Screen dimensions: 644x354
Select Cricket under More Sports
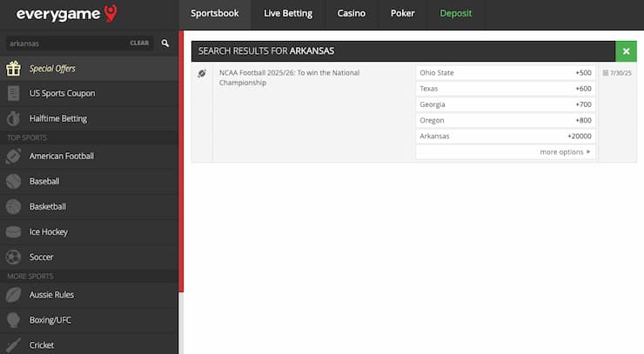point(89,344)
